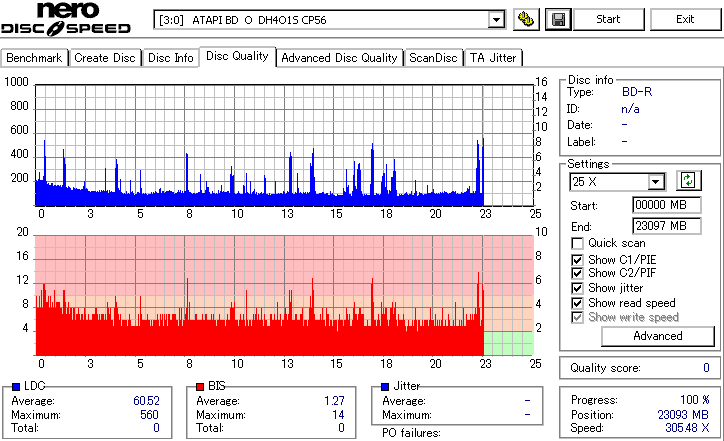Screen dimensions: 724x441
Task: Open the Advanced Disc Quality tab
Action: coord(339,58)
